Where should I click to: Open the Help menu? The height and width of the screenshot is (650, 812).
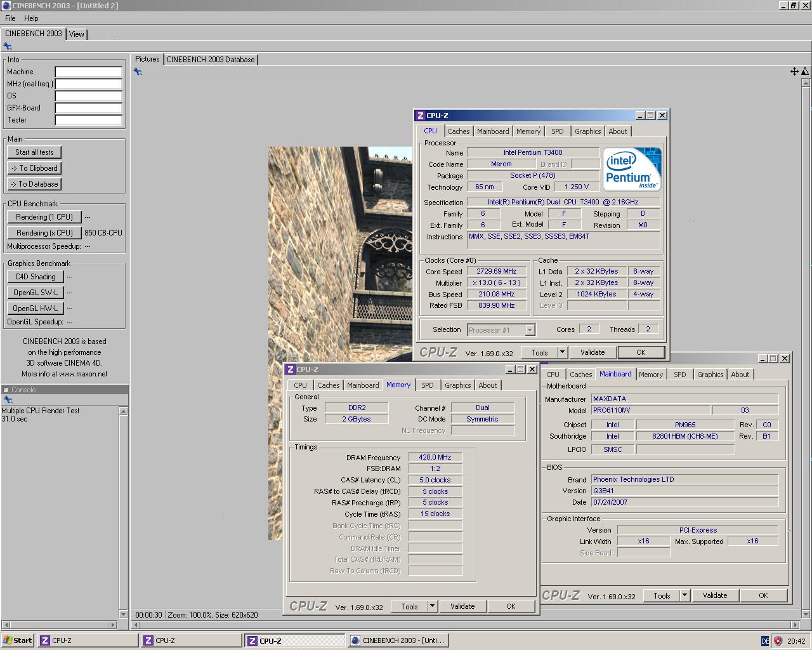[31, 18]
